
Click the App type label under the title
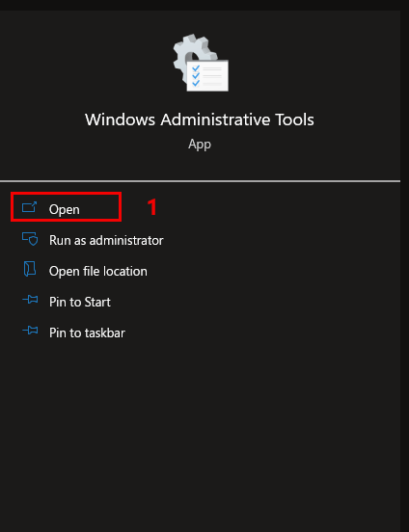click(200, 145)
